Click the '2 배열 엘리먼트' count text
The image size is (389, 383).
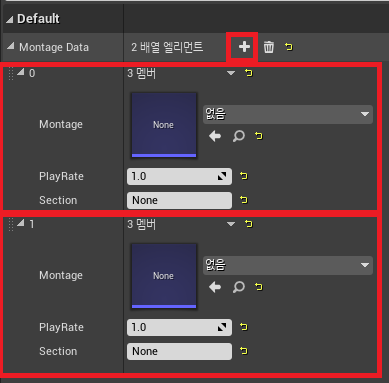[167, 47]
